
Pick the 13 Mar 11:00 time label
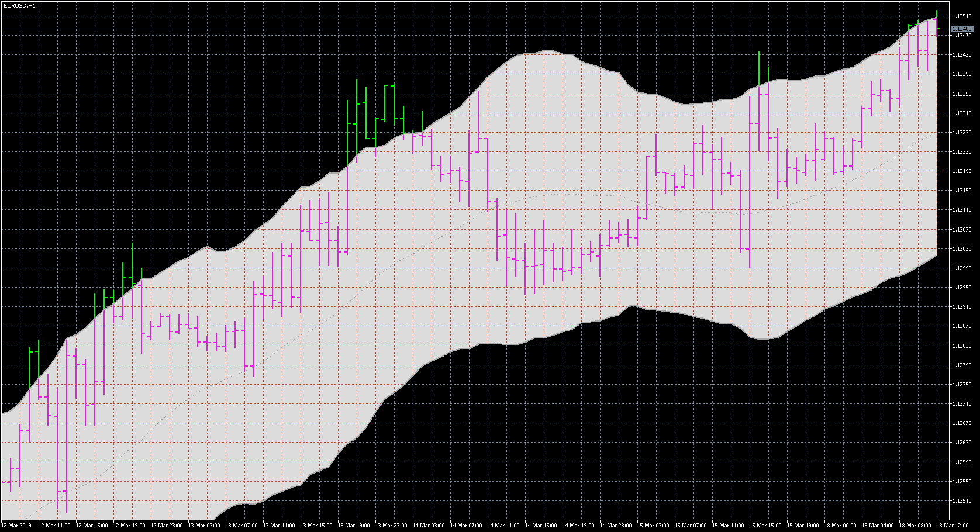pos(279,526)
